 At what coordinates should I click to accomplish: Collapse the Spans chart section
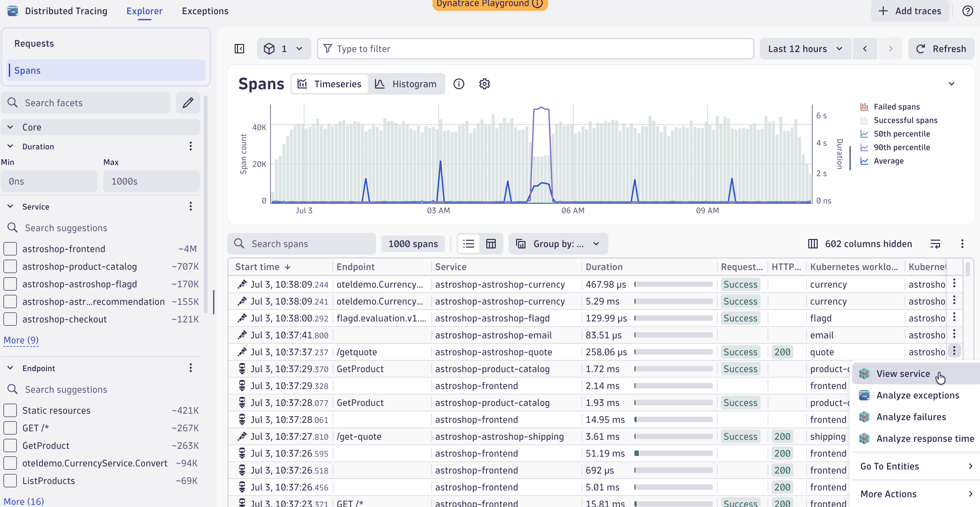click(951, 84)
